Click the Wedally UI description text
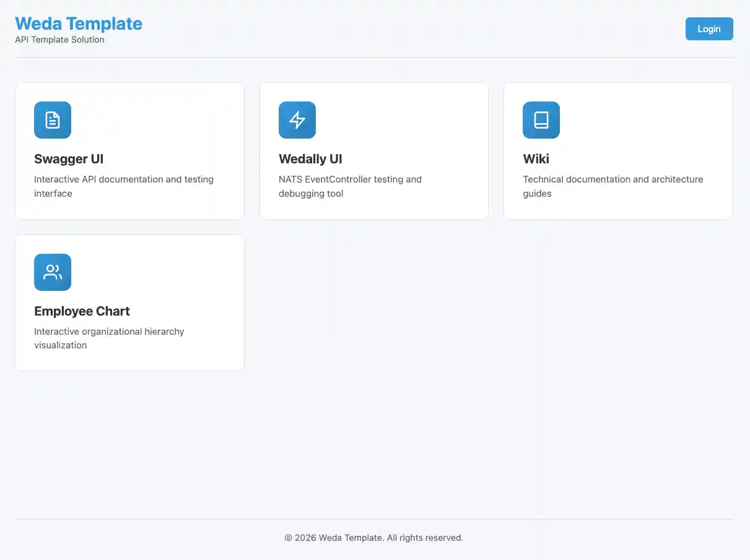This screenshot has width=750, height=560. [350, 186]
